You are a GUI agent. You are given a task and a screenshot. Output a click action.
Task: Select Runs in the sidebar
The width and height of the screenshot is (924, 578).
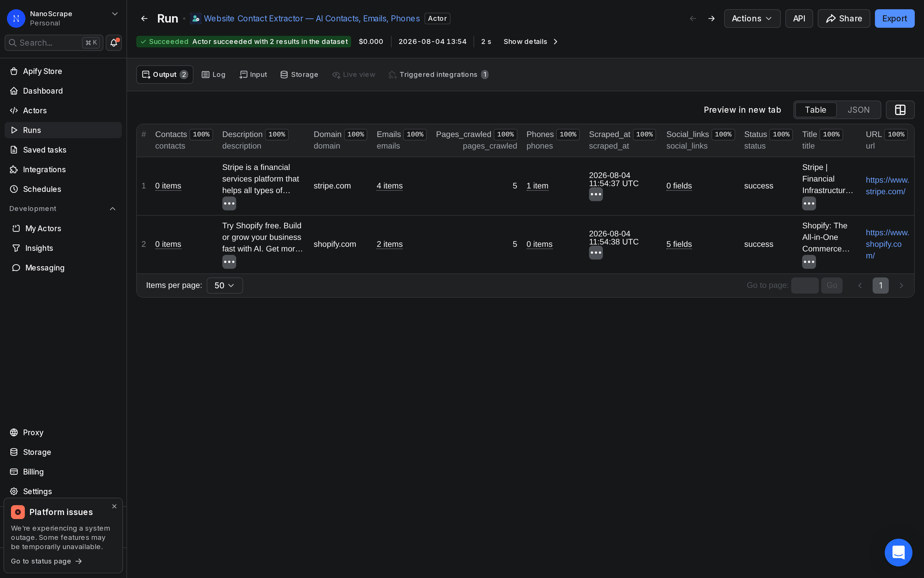tap(63, 130)
